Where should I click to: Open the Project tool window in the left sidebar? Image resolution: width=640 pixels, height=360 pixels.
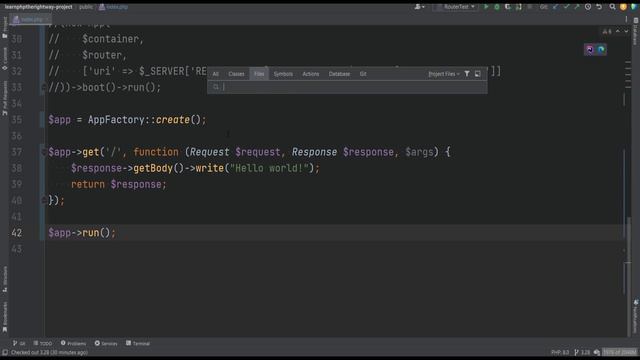[5, 28]
